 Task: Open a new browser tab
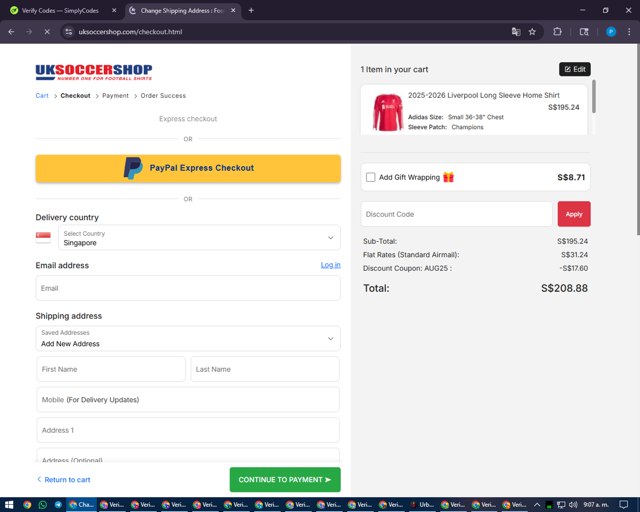(251, 11)
